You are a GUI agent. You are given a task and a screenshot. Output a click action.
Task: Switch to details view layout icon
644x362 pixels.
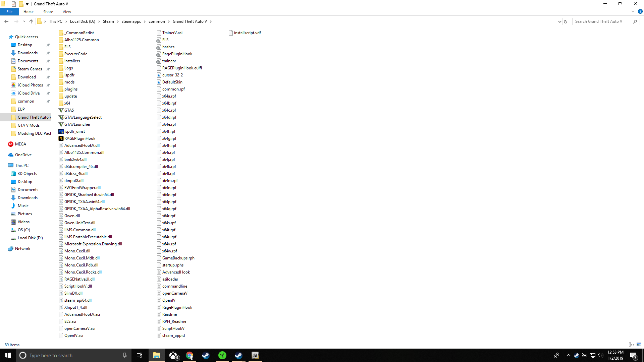(x=632, y=345)
